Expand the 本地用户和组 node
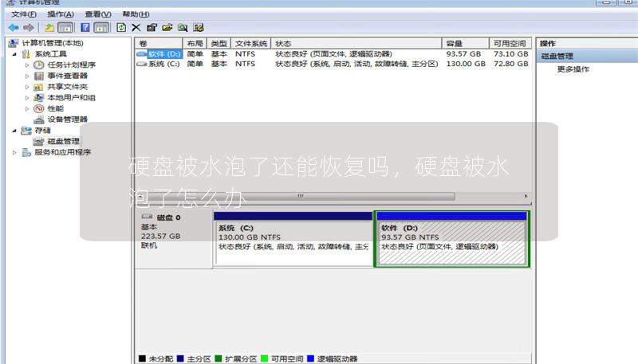This screenshot has height=364, width=638. tap(27, 98)
